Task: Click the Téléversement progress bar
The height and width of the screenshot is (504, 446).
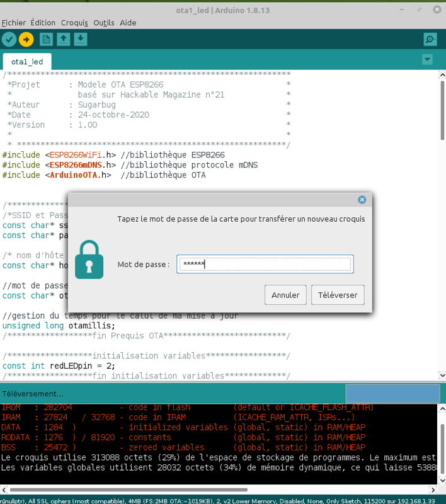Action: point(392,394)
